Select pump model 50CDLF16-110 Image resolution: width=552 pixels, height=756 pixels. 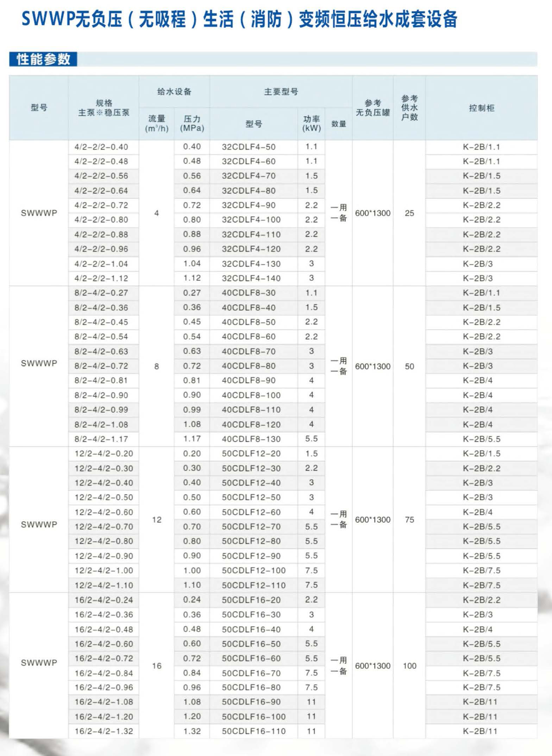point(253,731)
